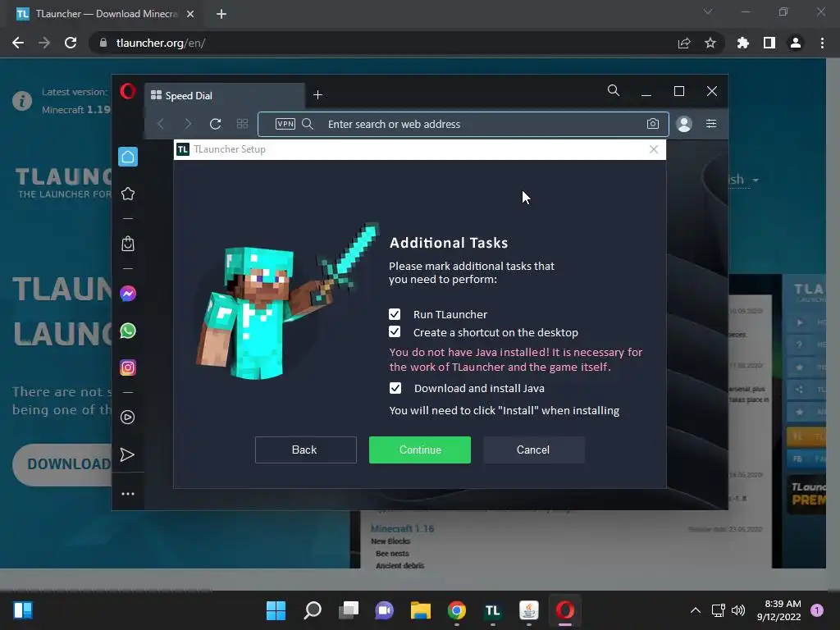The height and width of the screenshot is (630, 840).
Task: Show hidden system tray icons
Action: click(x=696, y=610)
